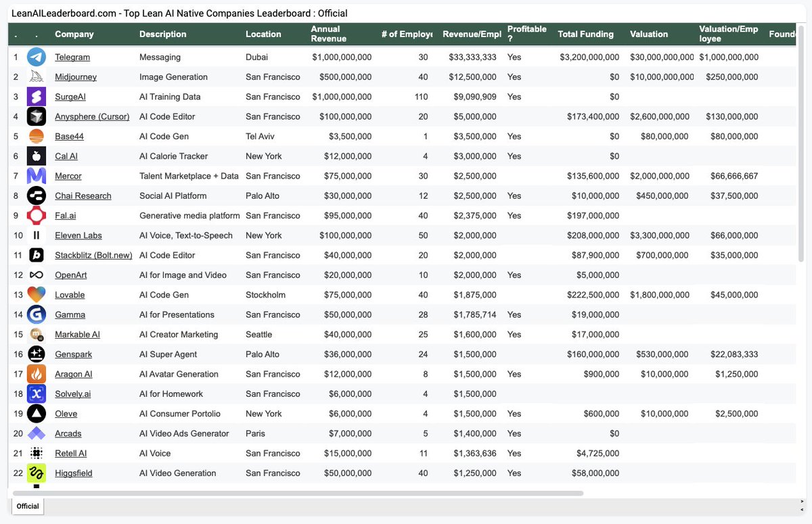Click the Lovable heart logo icon

click(37, 295)
